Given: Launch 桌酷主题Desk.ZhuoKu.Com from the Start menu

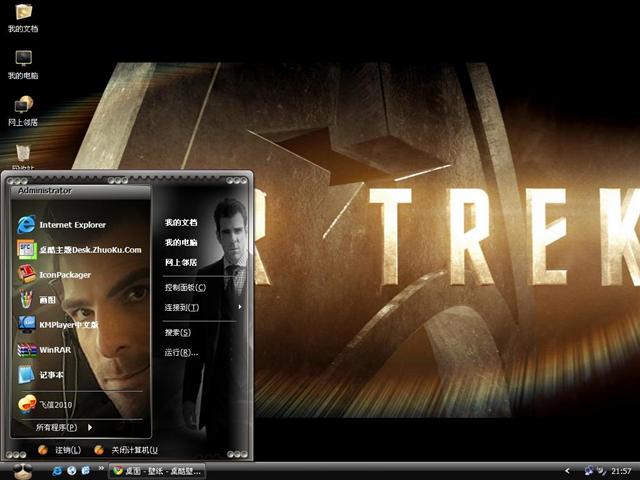Looking at the screenshot, I should point(80,250).
